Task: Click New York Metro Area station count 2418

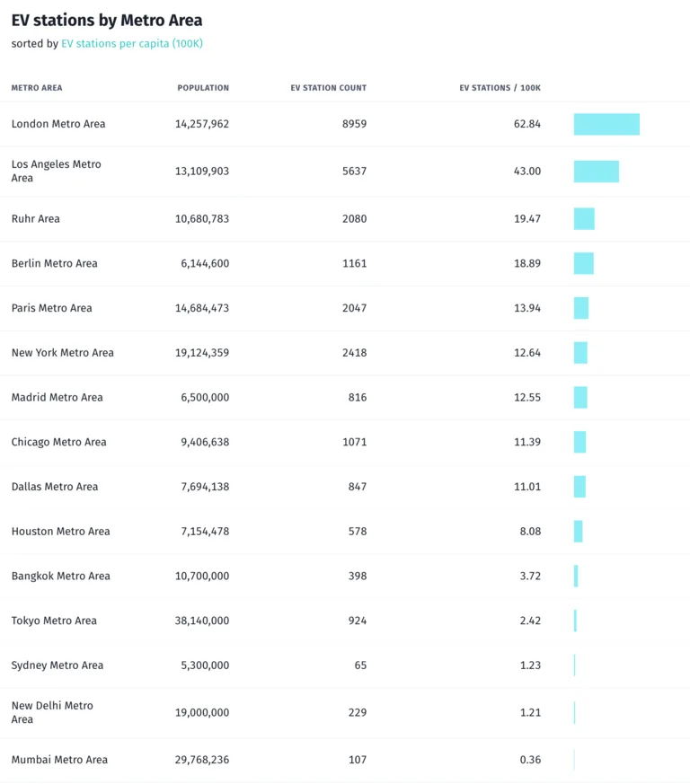Action: [354, 353]
